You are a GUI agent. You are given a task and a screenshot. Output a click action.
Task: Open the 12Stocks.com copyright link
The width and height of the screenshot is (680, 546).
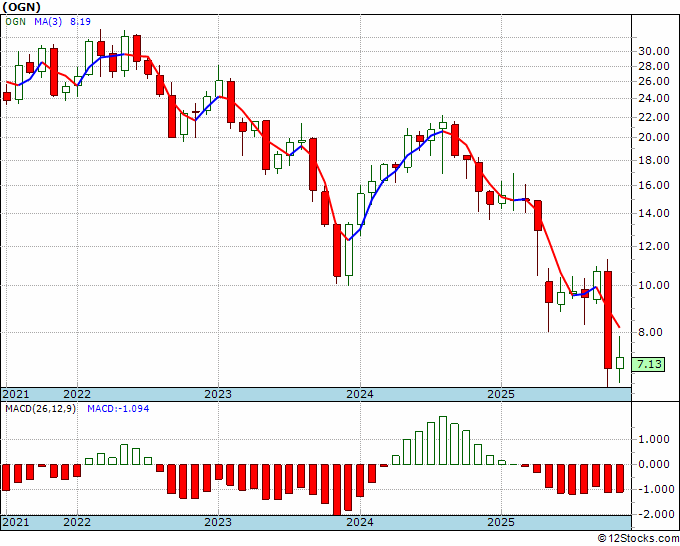638,539
